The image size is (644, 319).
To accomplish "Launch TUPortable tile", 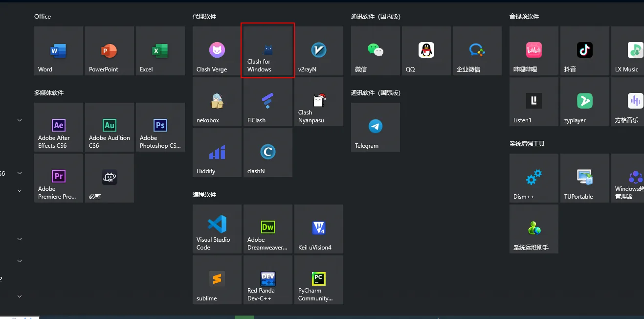I will tap(585, 178).
